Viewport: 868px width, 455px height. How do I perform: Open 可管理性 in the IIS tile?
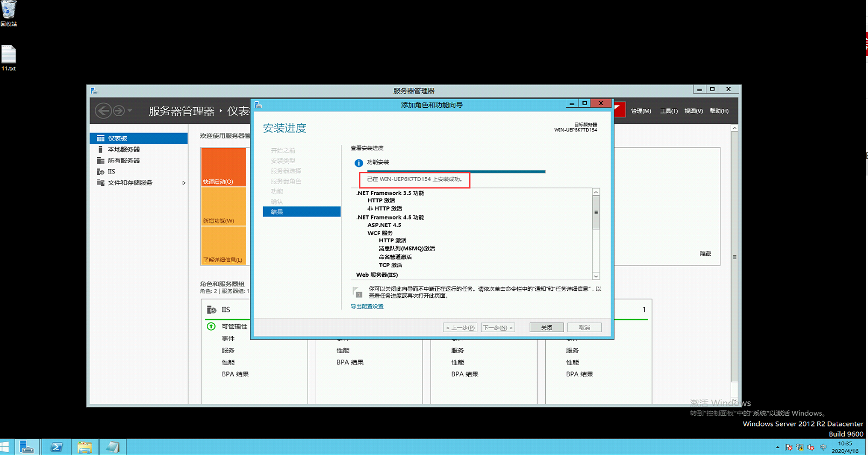coord(234,326)
